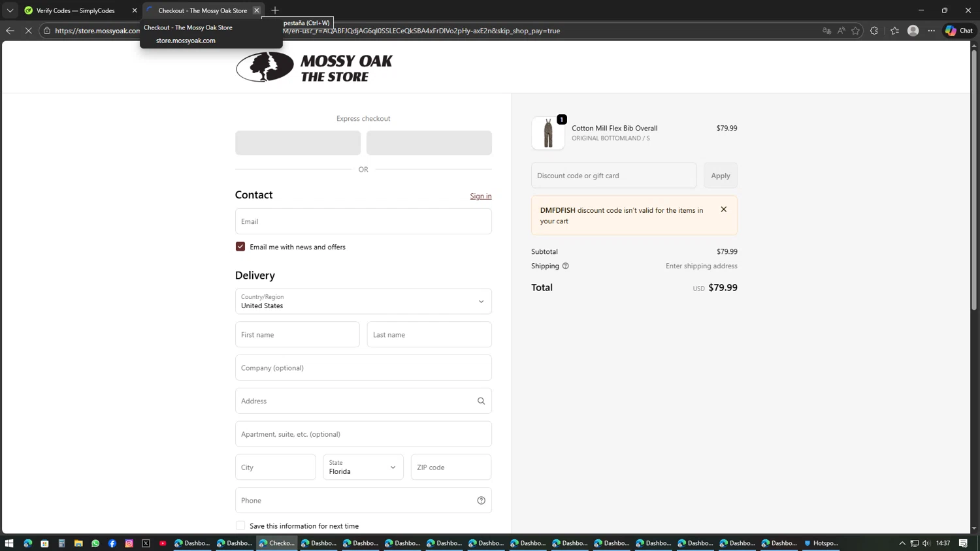Screen dimensions: 980x551
Task: Click the Sign in link
Action: [x=481, y=196]
